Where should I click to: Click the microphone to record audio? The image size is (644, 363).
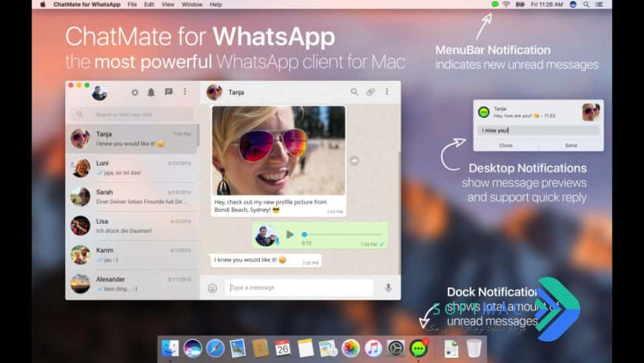point(388,288)
